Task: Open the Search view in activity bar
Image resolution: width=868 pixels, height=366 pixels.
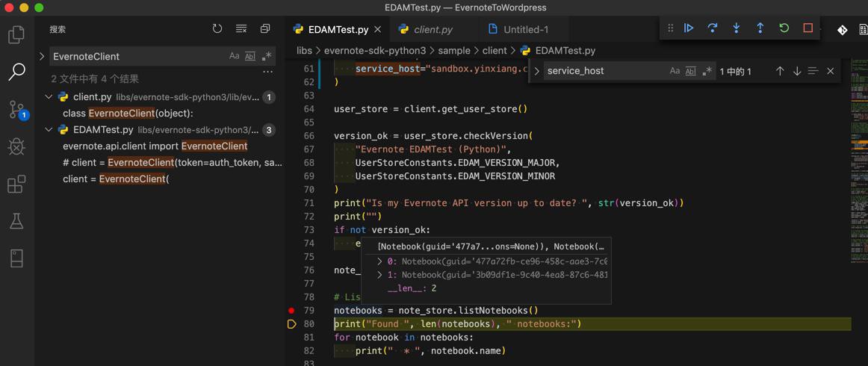Action: pyautogui.click(x=16, y=72)
